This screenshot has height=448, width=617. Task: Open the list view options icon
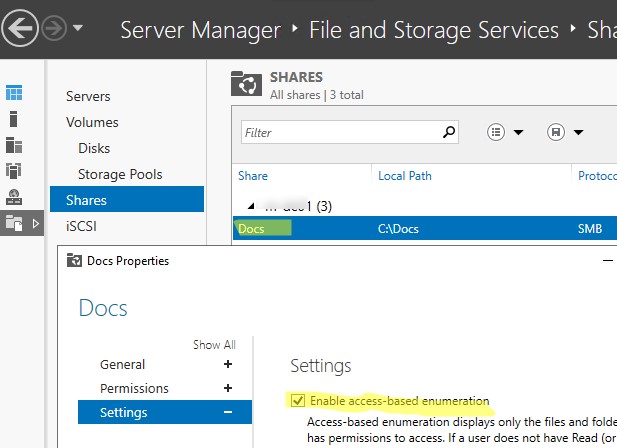(x=498, y=132)
